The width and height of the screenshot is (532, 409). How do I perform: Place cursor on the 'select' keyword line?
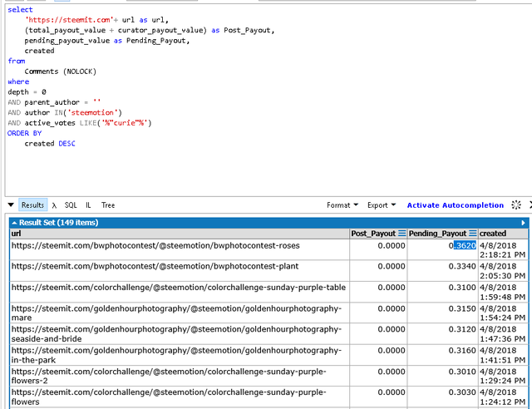20,9
